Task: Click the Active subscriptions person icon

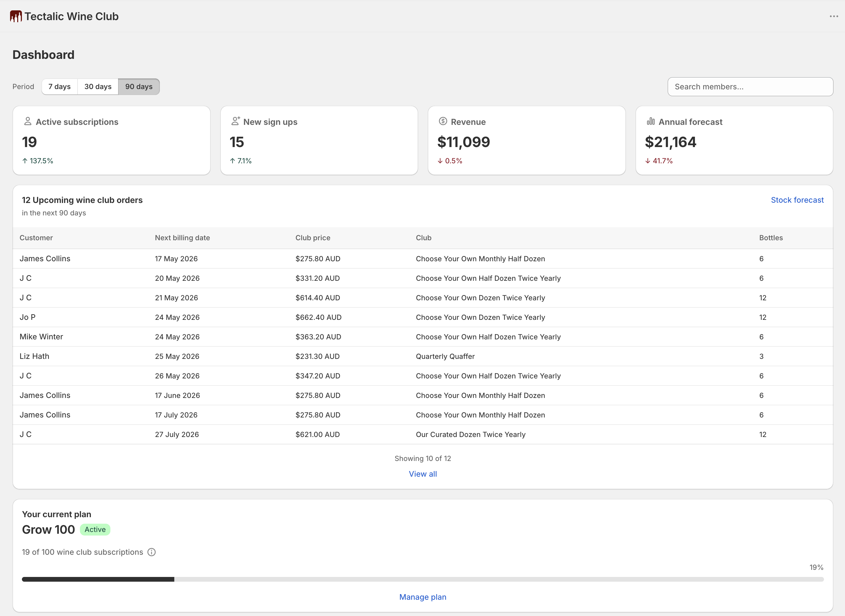Action: (x=28, y=121)
